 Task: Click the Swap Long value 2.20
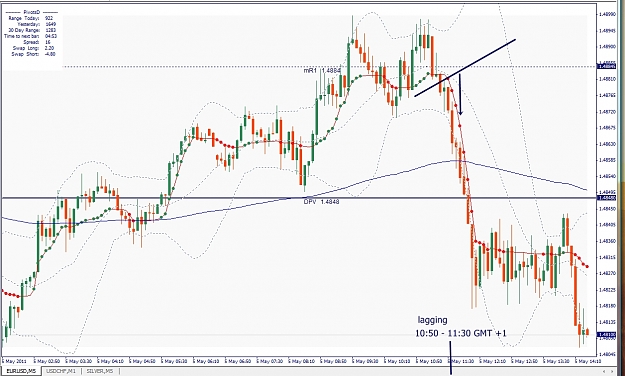pyautogui.click(x=49, y=48)
